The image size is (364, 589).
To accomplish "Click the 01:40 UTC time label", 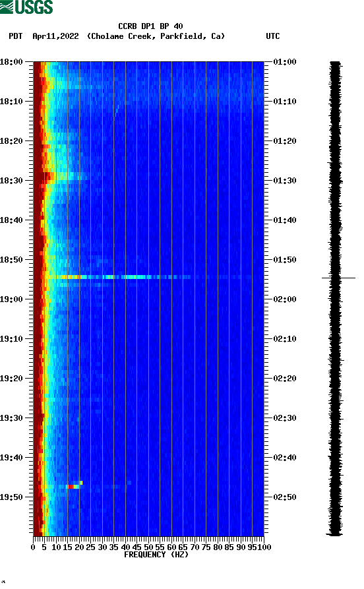I will click(285, 220).
